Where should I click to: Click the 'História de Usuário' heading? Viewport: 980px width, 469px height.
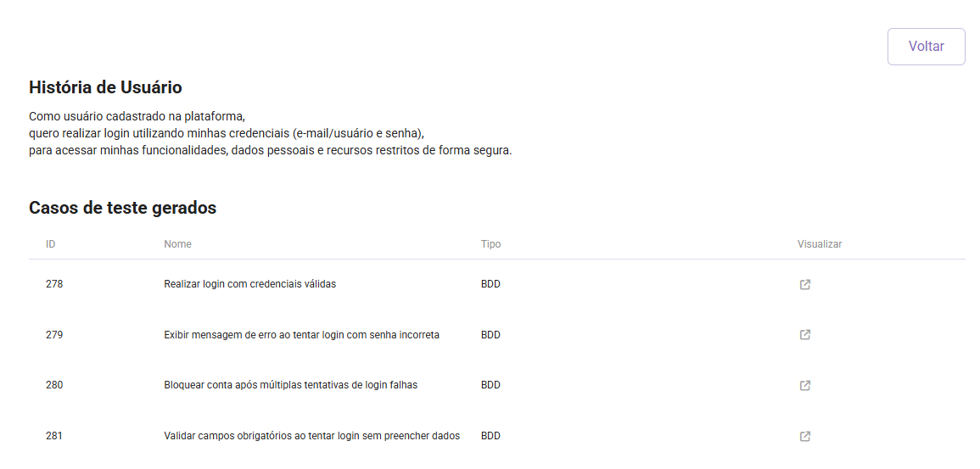point(105,87)
